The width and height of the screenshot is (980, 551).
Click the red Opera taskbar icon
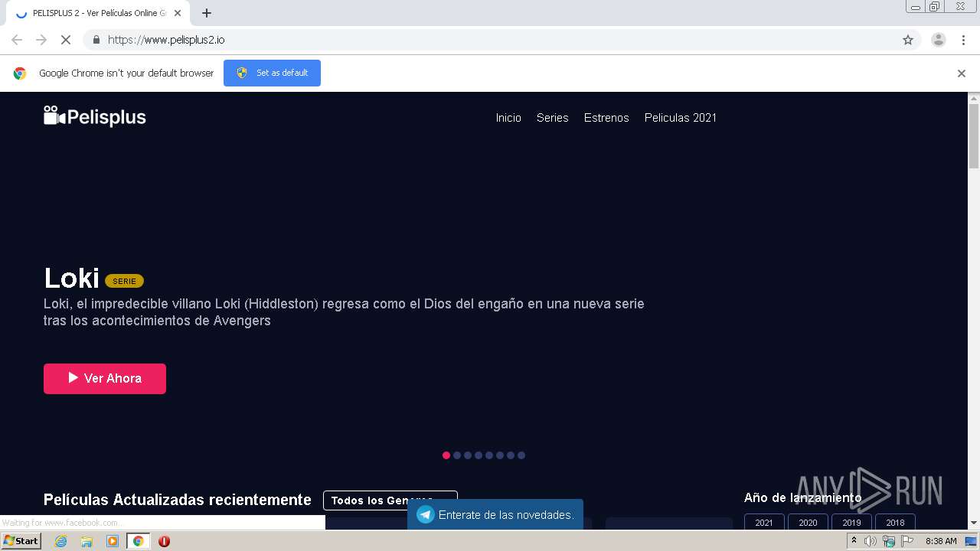164,541
